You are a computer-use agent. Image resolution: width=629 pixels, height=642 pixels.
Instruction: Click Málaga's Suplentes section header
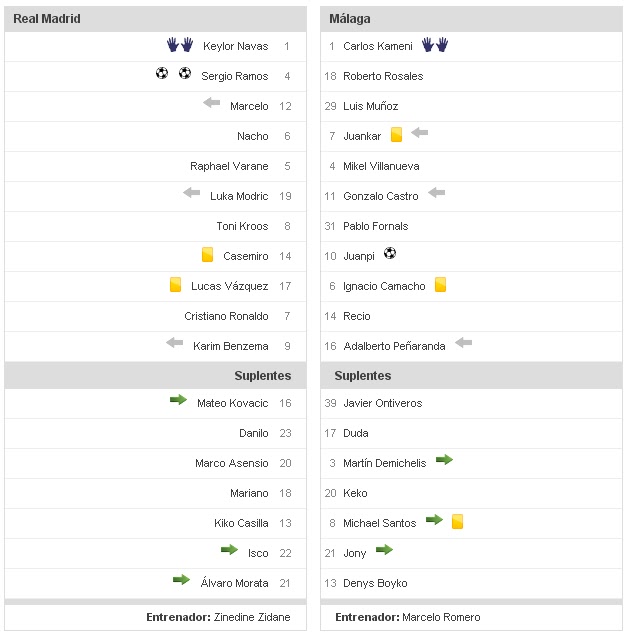(363, 376)
